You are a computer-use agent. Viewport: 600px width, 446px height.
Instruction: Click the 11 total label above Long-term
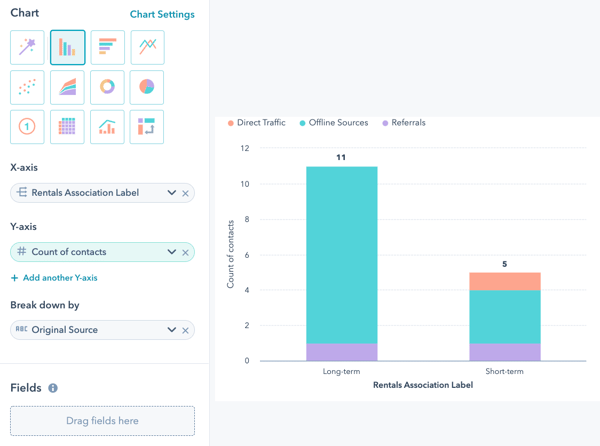[x=341, y=157]
